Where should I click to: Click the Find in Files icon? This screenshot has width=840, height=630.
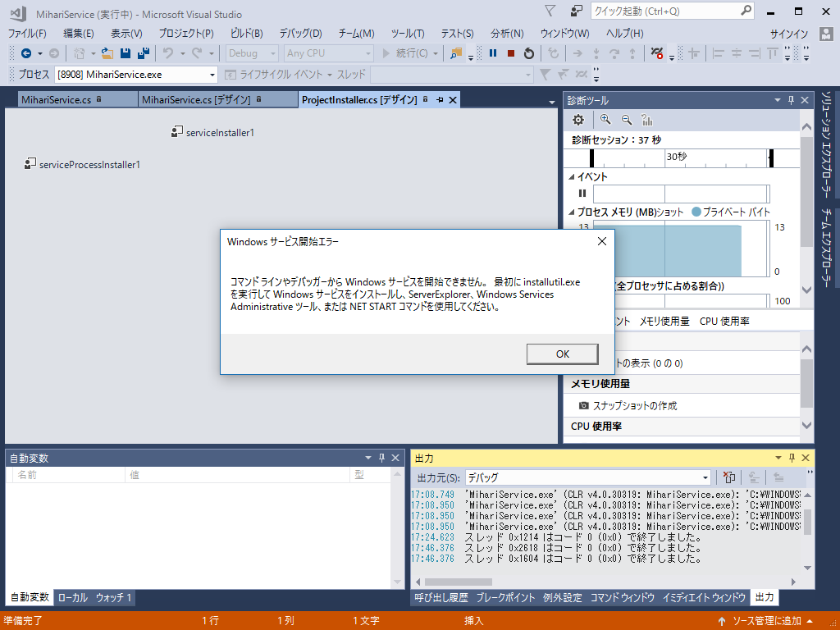456,53
